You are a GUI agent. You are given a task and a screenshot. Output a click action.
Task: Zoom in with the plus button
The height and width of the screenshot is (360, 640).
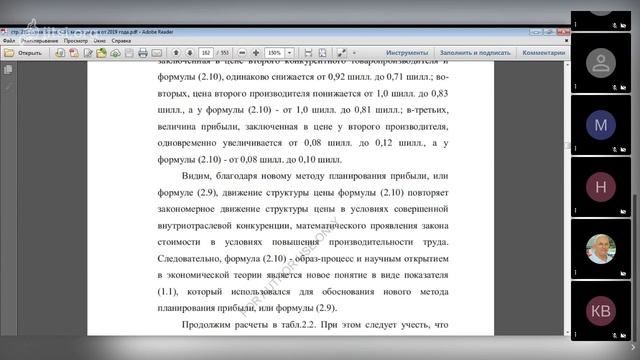(256, 53)
